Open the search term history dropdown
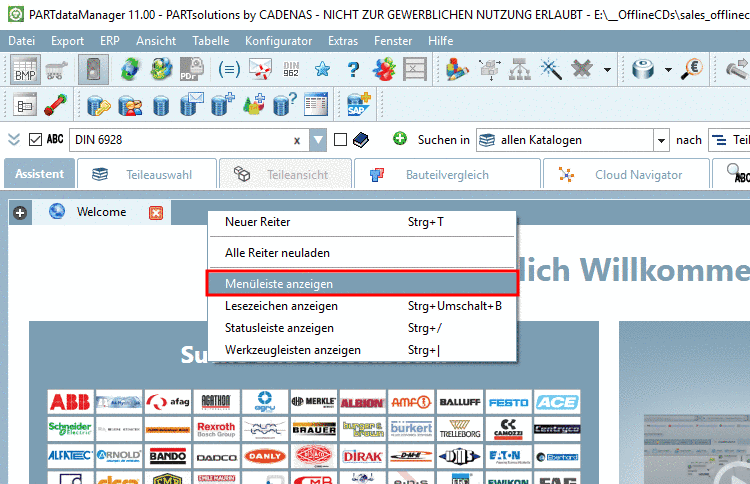 318,140
